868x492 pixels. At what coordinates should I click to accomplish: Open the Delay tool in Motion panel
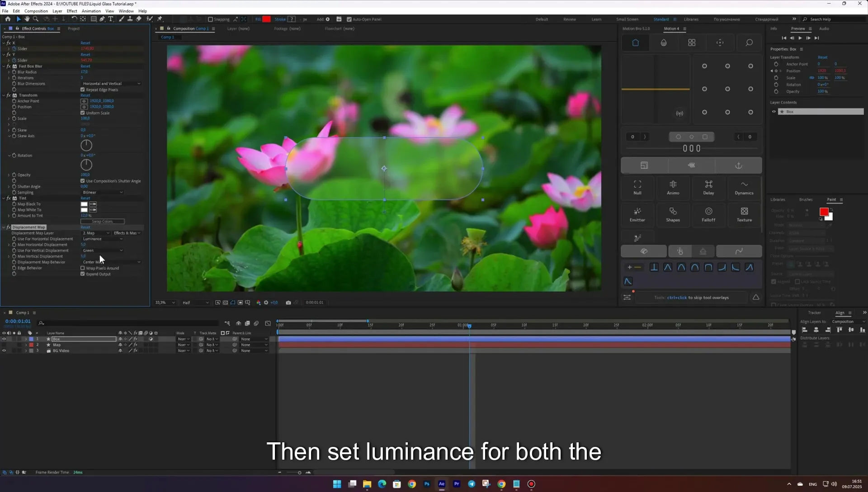[x=708, y=187]
